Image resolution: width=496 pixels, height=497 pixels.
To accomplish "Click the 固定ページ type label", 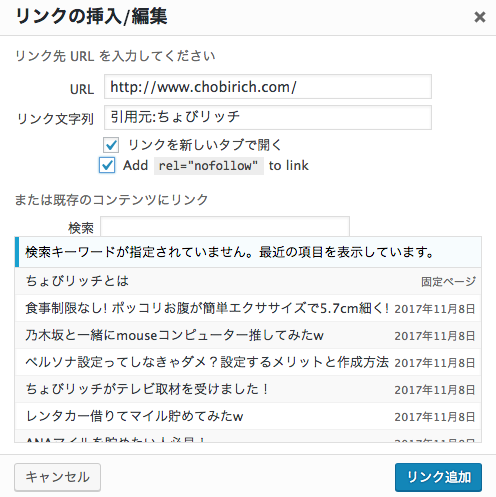I will point(448,282).
